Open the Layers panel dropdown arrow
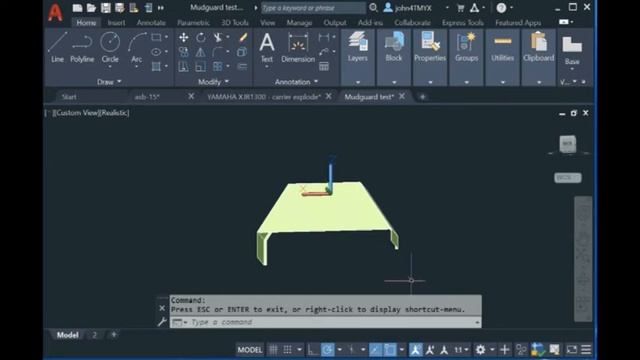 click(x=358, y=82)
